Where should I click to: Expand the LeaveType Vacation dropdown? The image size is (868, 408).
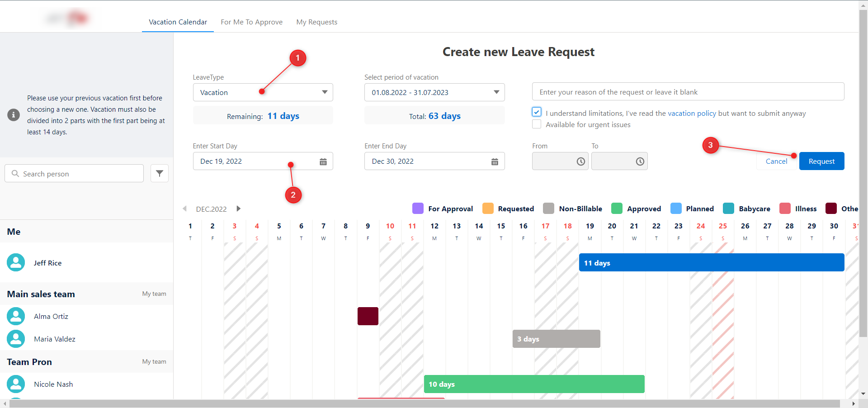[263, 92]
